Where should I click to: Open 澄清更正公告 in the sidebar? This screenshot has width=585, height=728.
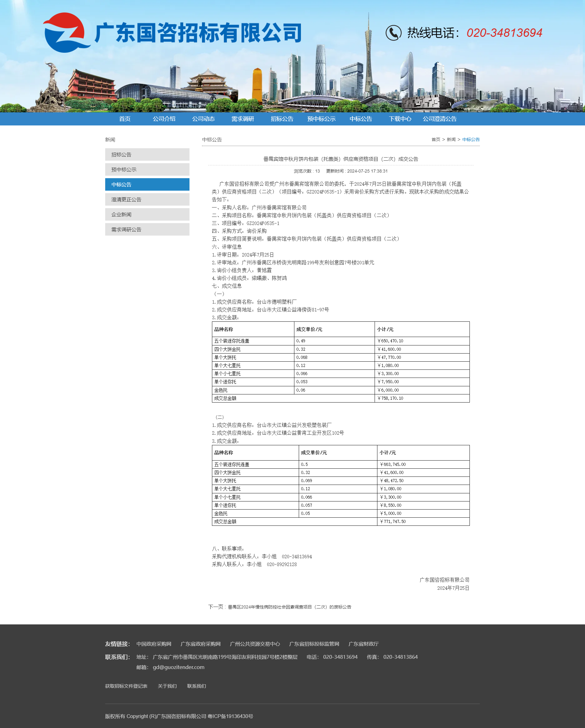147,200
